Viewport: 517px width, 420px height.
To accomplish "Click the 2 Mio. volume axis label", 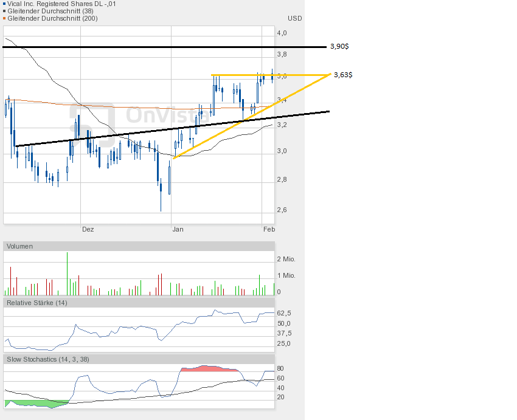I will point(286,259).
